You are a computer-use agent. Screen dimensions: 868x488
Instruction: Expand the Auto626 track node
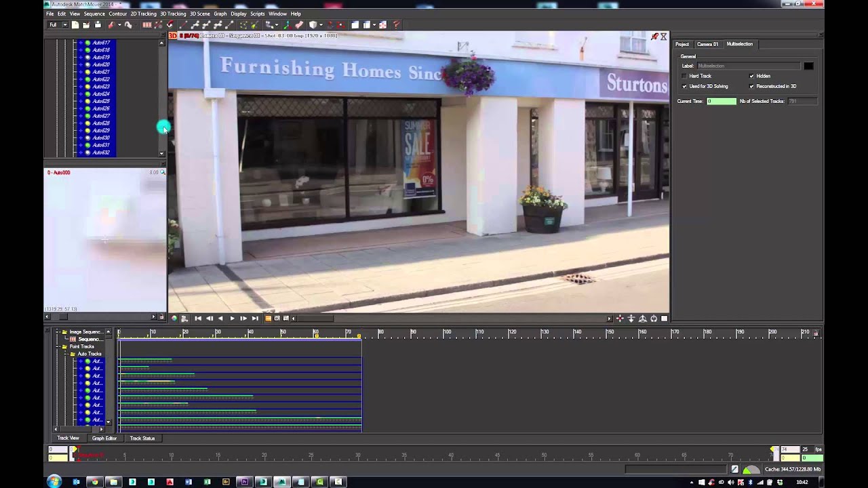[81, 108]
